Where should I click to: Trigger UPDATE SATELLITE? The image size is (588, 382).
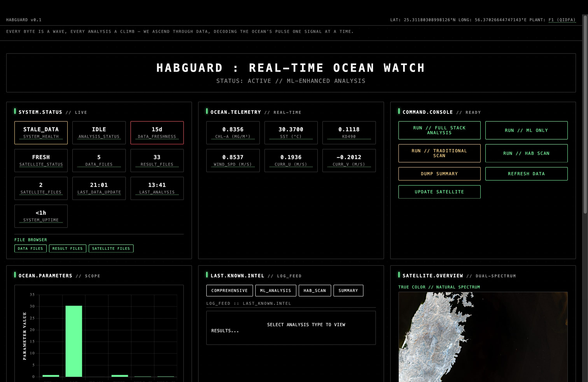click(x=439, y=192)
